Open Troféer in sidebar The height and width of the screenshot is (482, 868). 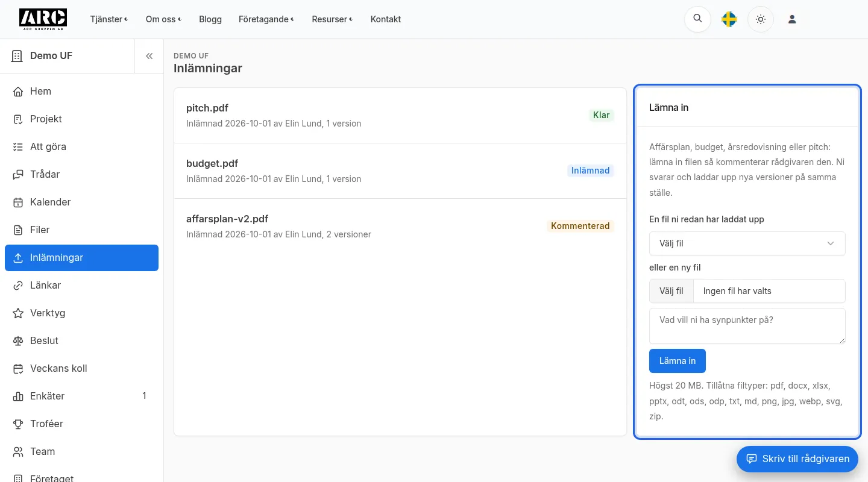81,424
